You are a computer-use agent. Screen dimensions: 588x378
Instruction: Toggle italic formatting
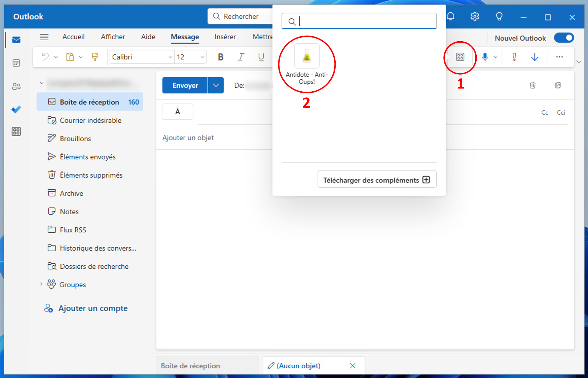[241, 57]
